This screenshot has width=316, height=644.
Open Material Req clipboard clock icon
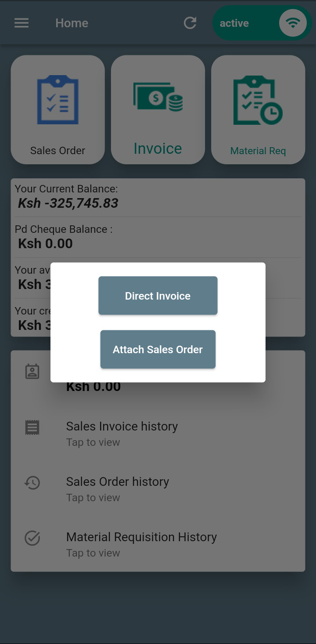click(x=258, y=100)
